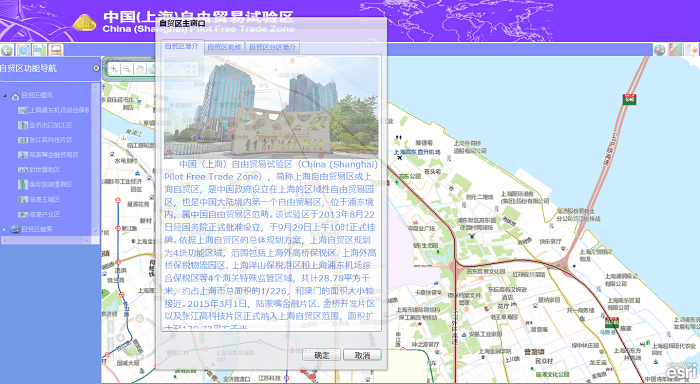Click the navigation panel's vertical scrollbar down arrow
Screen dimensions: 700x384
[x=95, y=231]
